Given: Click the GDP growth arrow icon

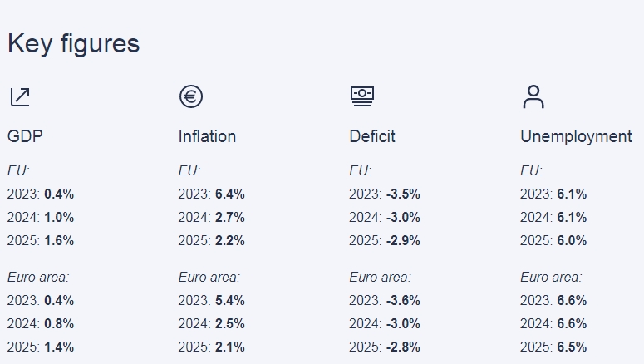Looking at the screenshot, I should click(20, 97).
